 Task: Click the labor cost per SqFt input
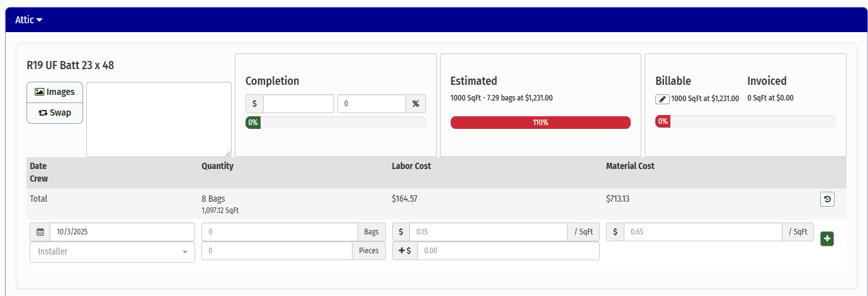(x=488, y=232)
